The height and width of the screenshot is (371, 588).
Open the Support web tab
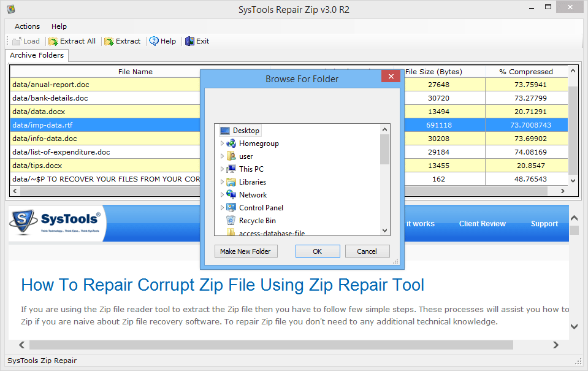pos(544,224)
